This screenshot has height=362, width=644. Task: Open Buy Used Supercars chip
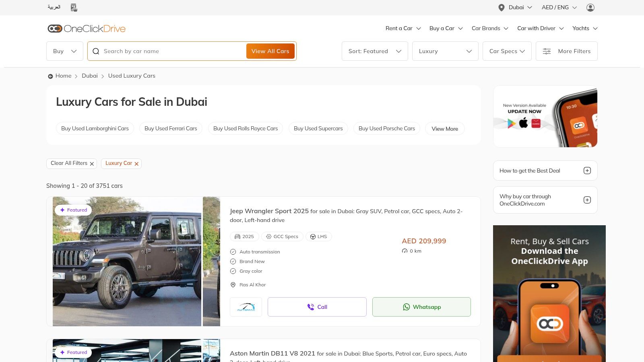[318, 128]
